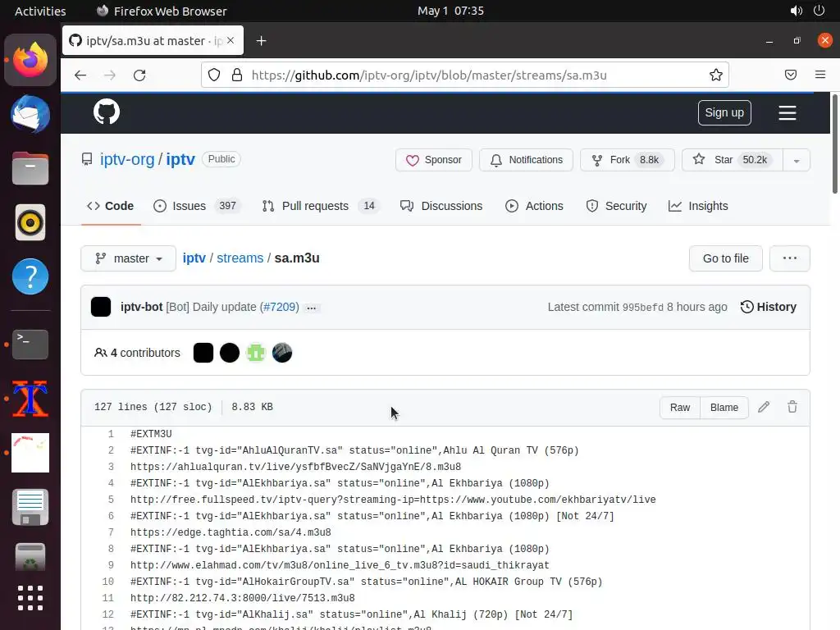Show Applications grid in the dock
This screenshot has width=840, height=630.
[x=30, y=597]
